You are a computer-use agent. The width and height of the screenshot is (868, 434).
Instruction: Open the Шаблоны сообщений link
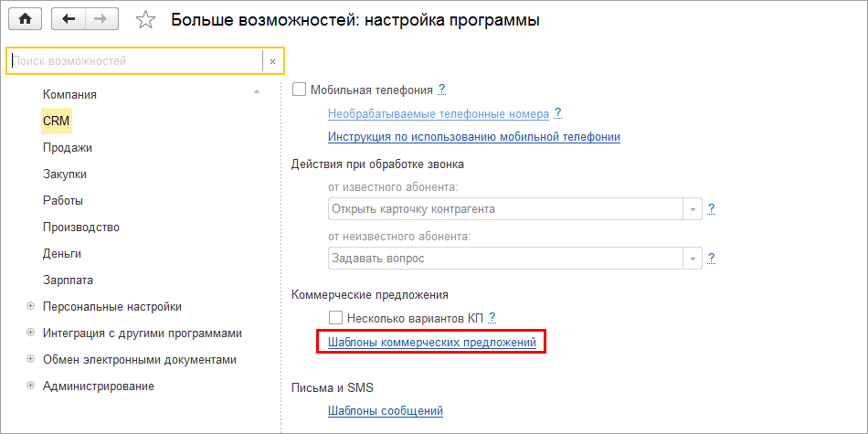(385, 411)
